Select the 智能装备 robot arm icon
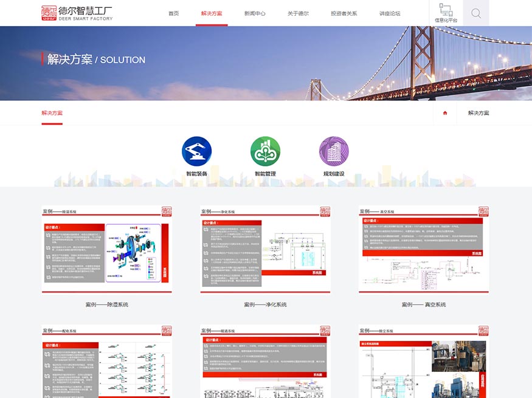 196,151
